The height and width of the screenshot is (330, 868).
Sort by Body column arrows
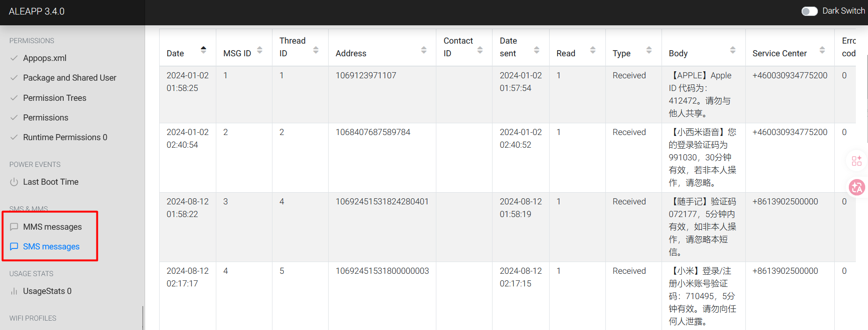(733, 50)
